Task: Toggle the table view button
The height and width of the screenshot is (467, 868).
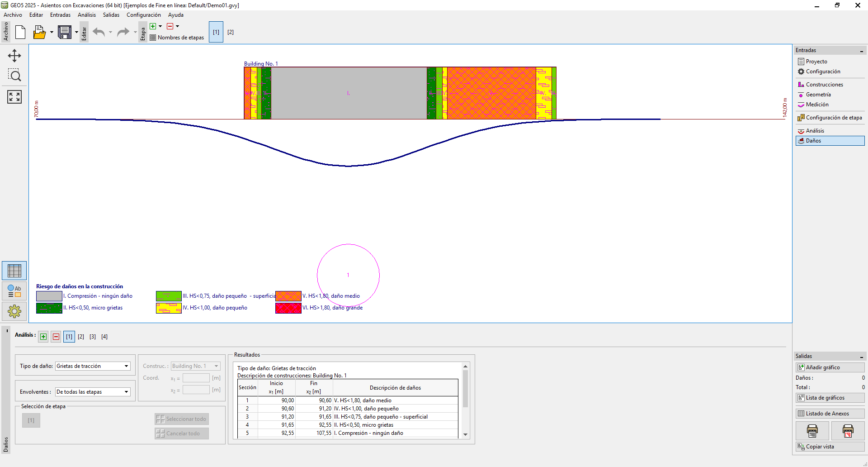Action: tap(14, 271)
